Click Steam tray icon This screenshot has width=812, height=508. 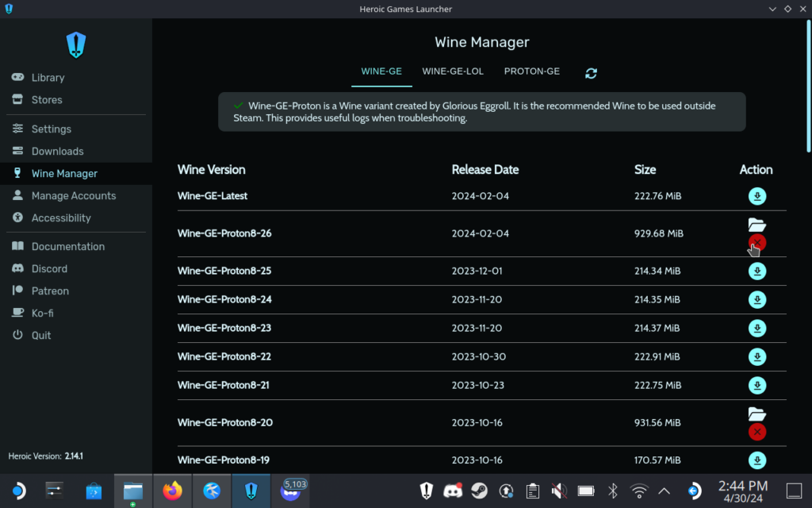[480, 491]
